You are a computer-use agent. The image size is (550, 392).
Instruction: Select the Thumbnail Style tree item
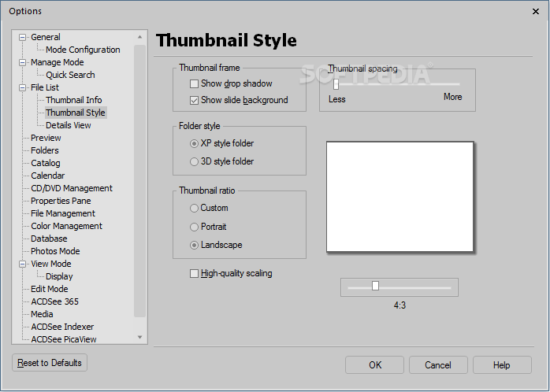(76, 113)
